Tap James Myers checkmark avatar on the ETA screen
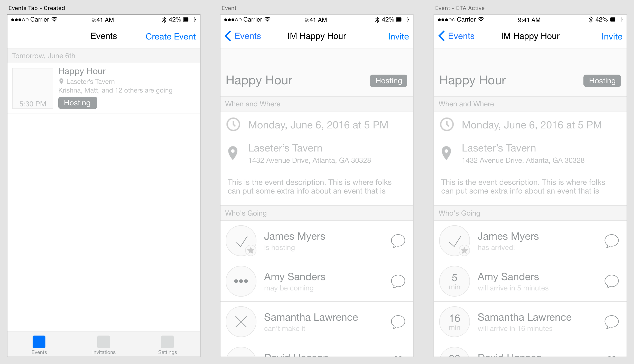 point(455,241)
